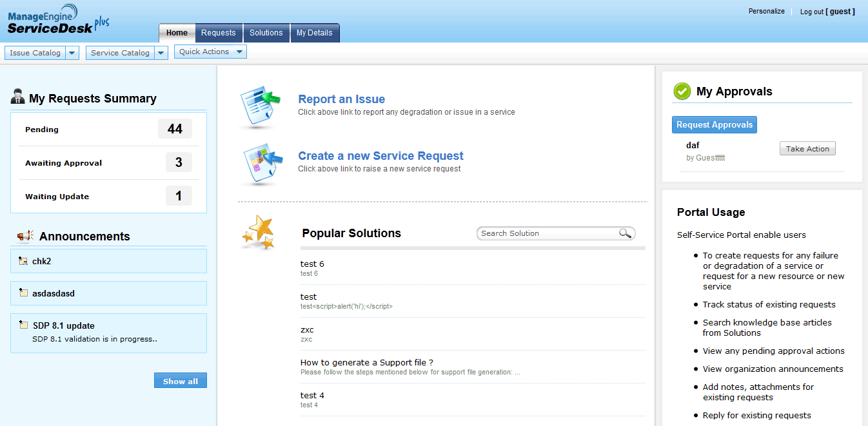Click the Popular Solutions stars icon
The width and height of the screenshot is (868, 426).
coord(259,233)
